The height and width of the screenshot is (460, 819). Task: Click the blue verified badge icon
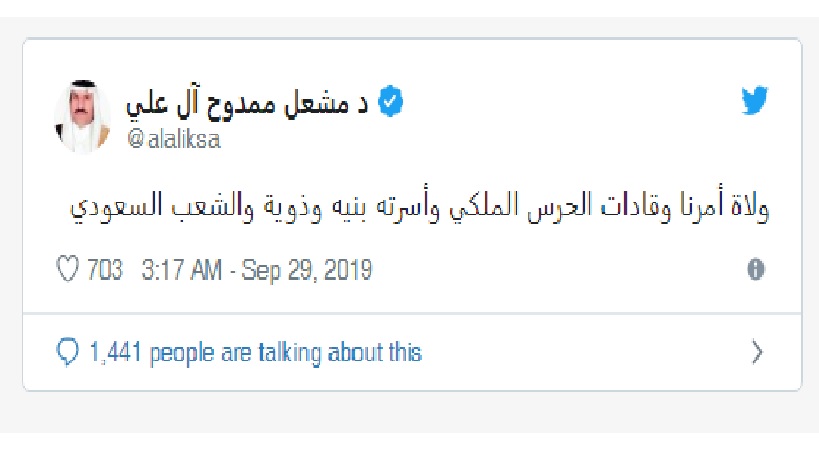tap(390, 101)
